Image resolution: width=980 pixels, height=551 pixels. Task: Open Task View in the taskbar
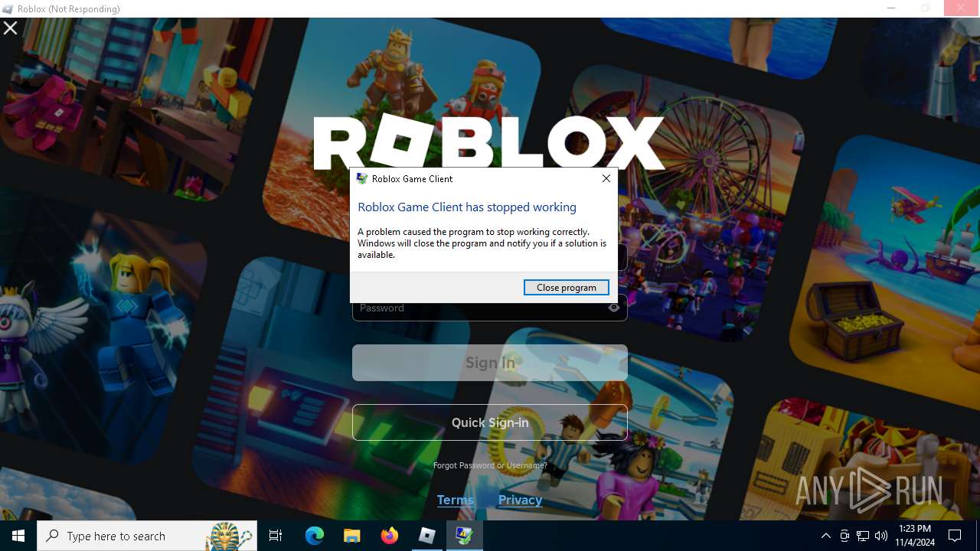click(276, 536)
